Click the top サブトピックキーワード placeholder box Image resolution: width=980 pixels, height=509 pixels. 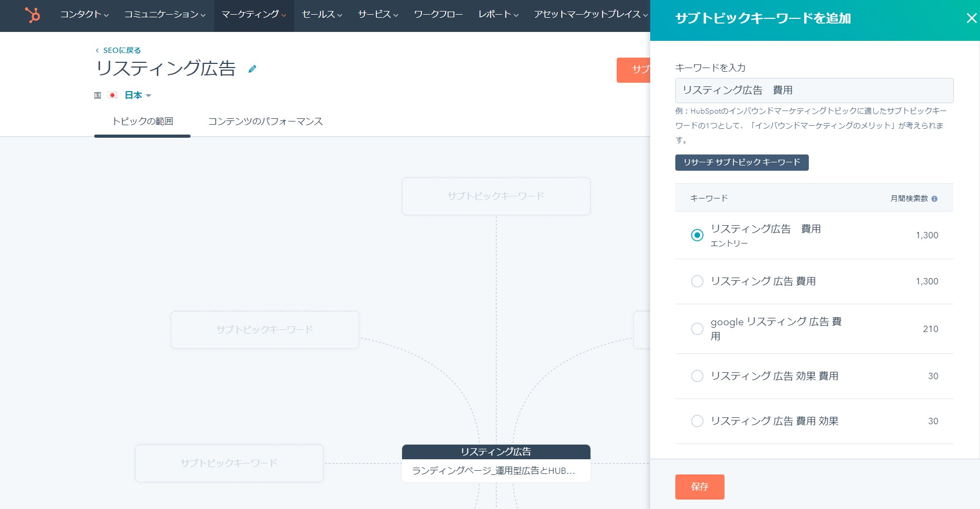(x=496, y=196)
